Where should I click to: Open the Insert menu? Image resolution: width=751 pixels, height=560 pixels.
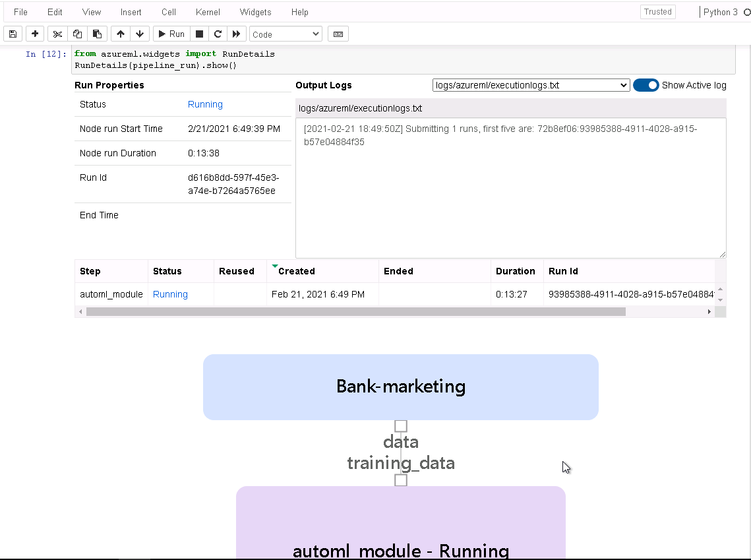point(131,12)
